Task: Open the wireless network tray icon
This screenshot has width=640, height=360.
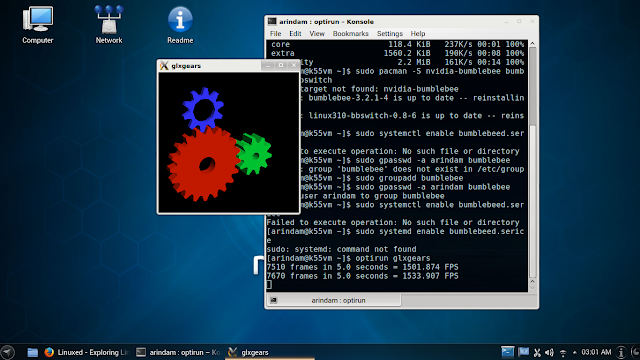Action: (563, 353)
